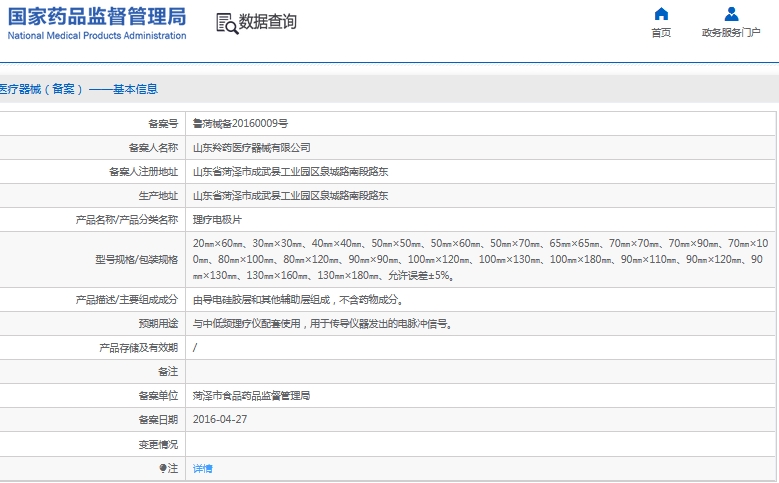Select 菏泽市食品药品监督管理局 value
The width and height of the screenshot is (779, 483).
coord(251,396)
